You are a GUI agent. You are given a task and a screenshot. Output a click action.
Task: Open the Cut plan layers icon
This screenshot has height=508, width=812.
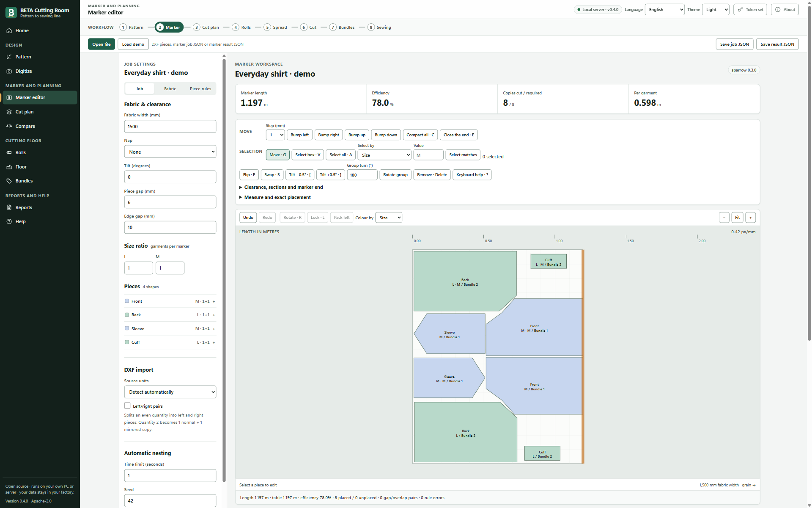(x=9, y=112)
